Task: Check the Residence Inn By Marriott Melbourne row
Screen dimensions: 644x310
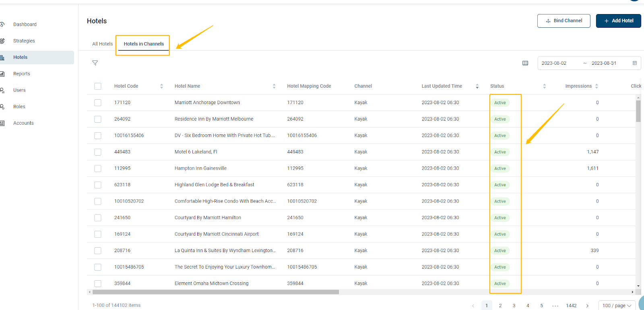Action: (x=98, y=119)
